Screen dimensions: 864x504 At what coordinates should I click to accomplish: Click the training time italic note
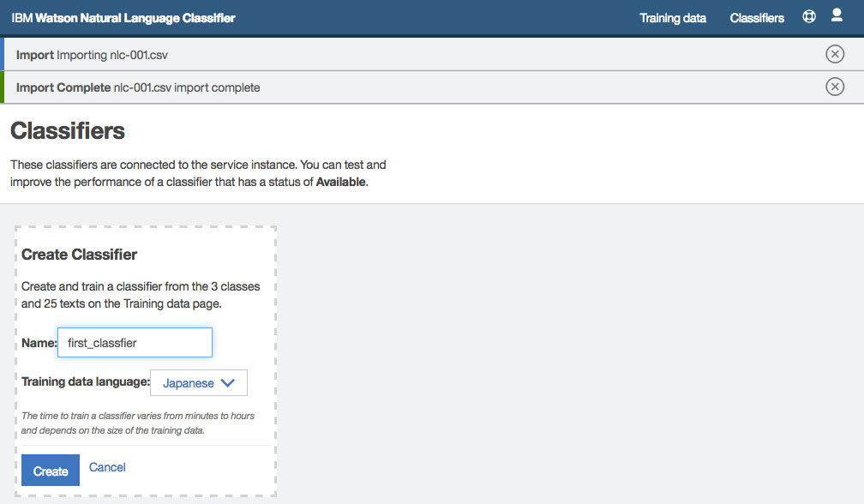pyautogui.click(x=138, y=423)
